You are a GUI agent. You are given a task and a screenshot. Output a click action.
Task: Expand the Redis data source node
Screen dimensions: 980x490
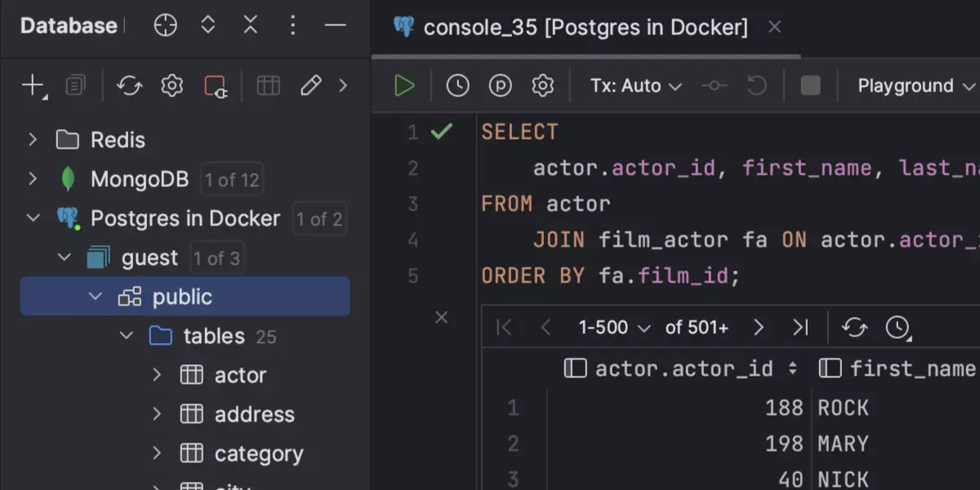[x=33, y=140]
